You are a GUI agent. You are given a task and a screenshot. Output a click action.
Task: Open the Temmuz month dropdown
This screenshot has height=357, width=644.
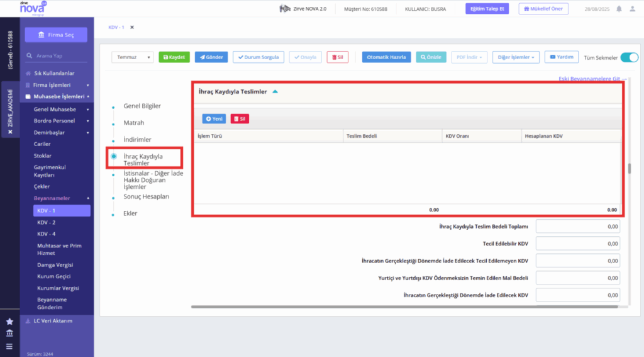[132, 57]
